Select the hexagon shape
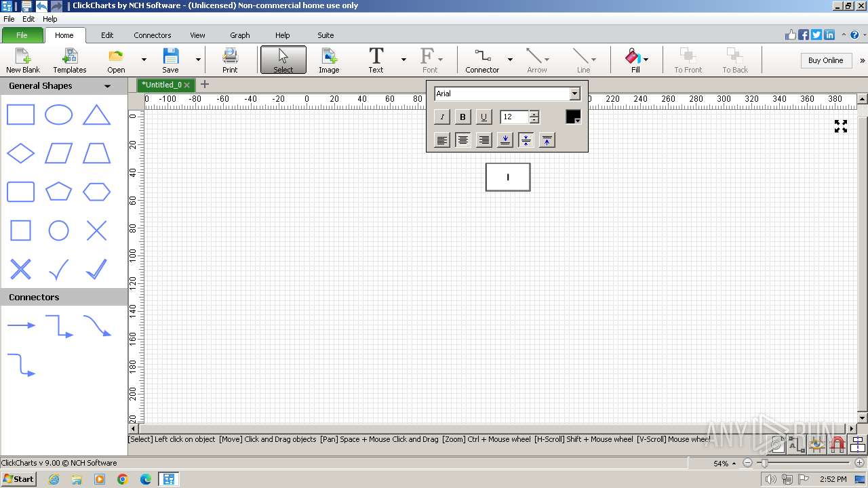 point(96,192)
